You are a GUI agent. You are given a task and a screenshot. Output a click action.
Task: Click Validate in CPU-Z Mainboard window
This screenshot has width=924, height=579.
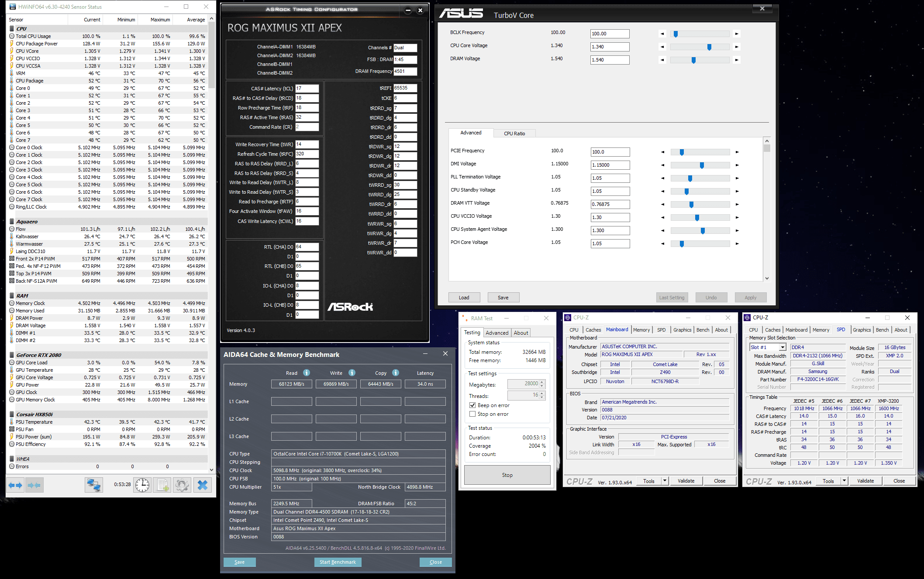(686, 481)
